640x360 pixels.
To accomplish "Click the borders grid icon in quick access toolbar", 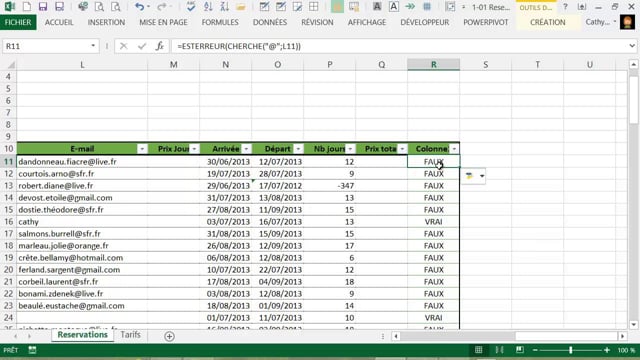I will [313, 7].
